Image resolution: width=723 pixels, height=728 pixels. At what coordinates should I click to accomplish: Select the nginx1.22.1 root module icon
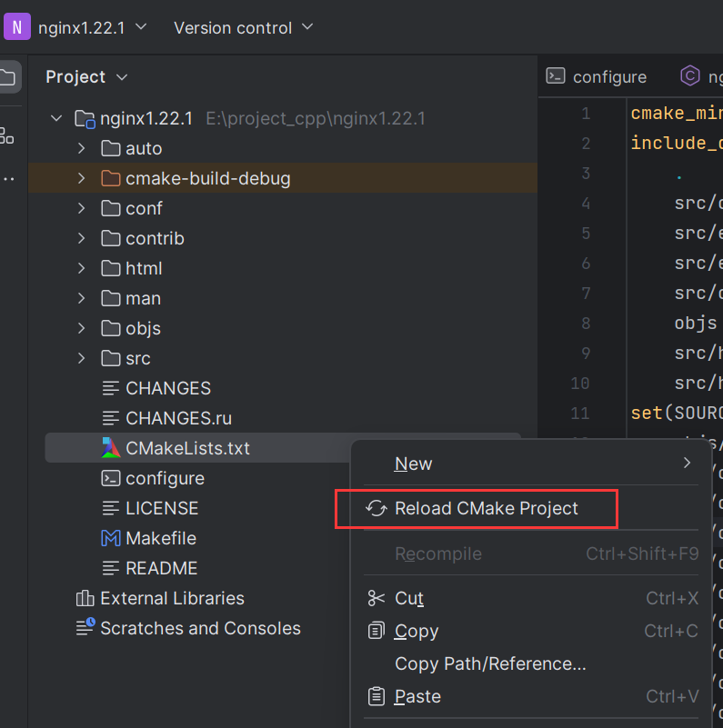coord(85,119)
